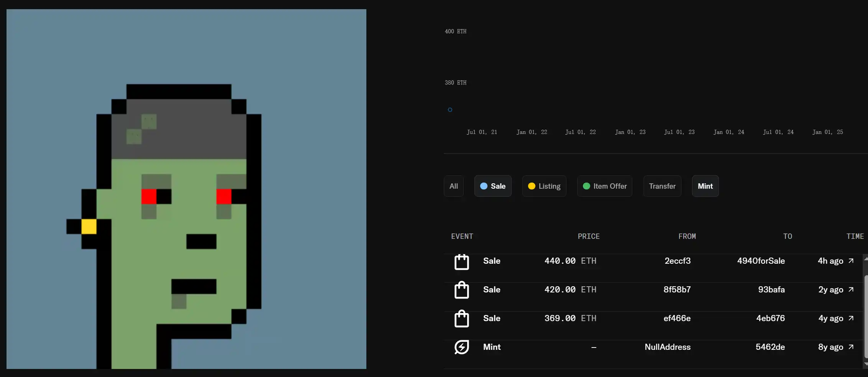Toggle the Mint event filter
Image resolution: width=868 pixels, height=377 pixels.
coord(706,186)
